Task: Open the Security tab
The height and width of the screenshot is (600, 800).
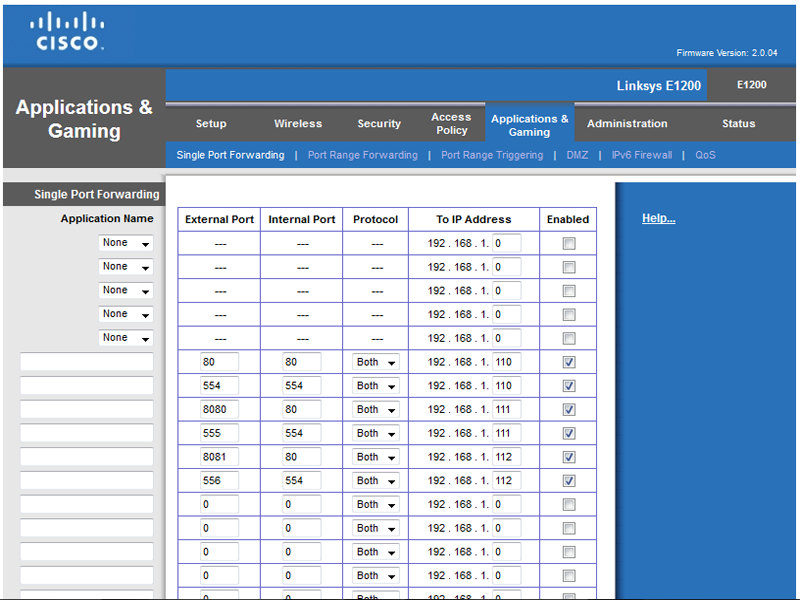Action: 379,123
